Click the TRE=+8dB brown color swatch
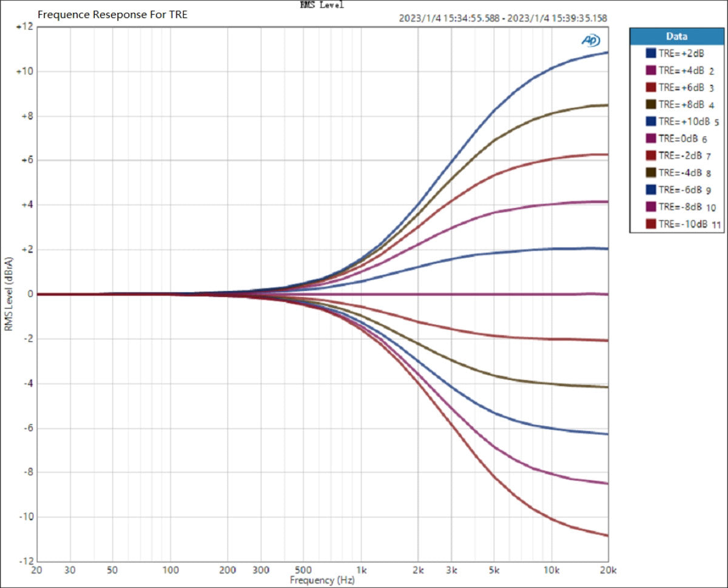 click(x=651, y=104)
